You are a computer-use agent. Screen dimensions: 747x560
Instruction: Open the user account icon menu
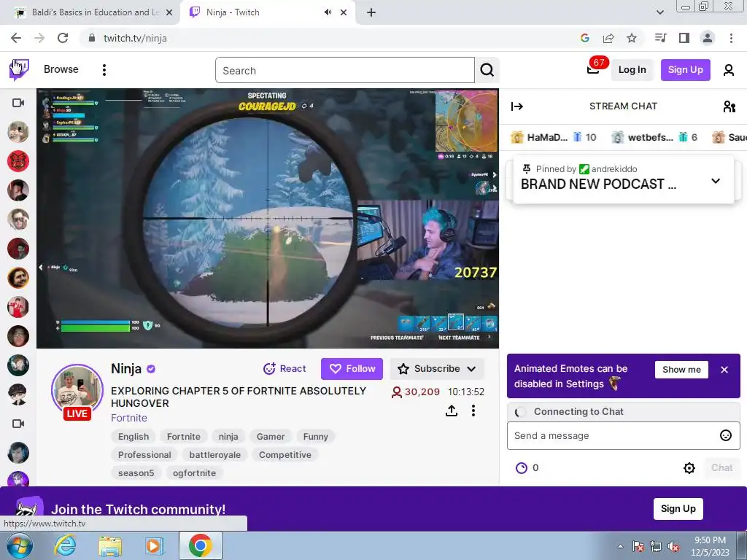729,70
